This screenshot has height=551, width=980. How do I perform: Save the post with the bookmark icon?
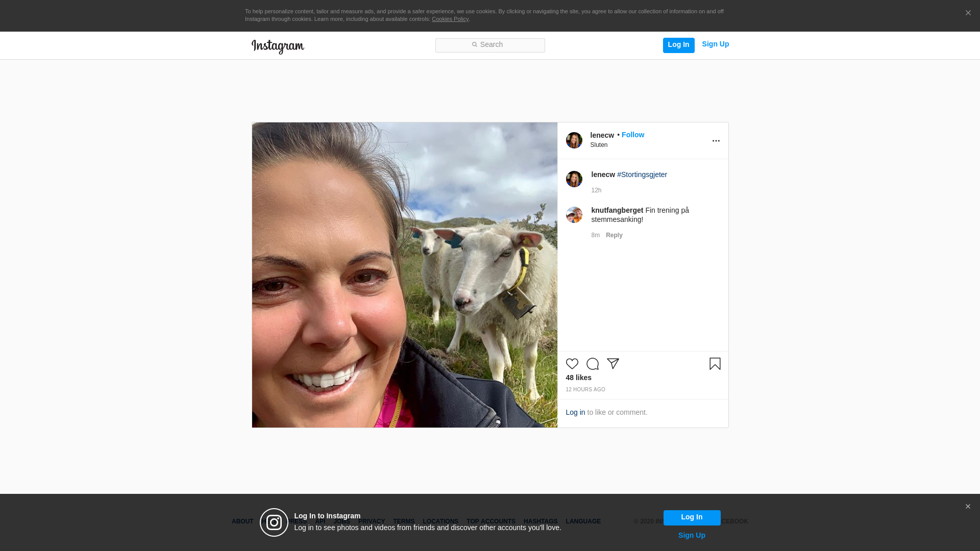tap(715, 364)
